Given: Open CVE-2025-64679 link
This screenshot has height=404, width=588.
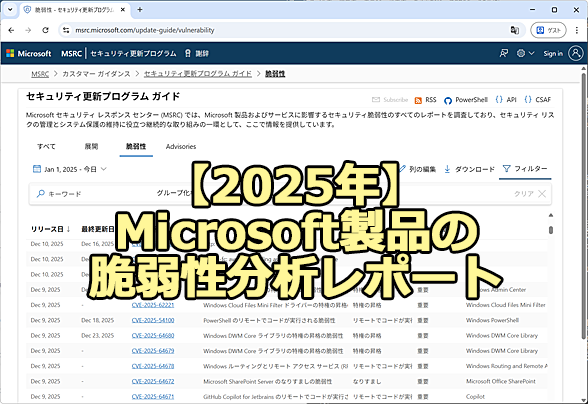Looking at the screenshot, I should click(x=153, y=351).
